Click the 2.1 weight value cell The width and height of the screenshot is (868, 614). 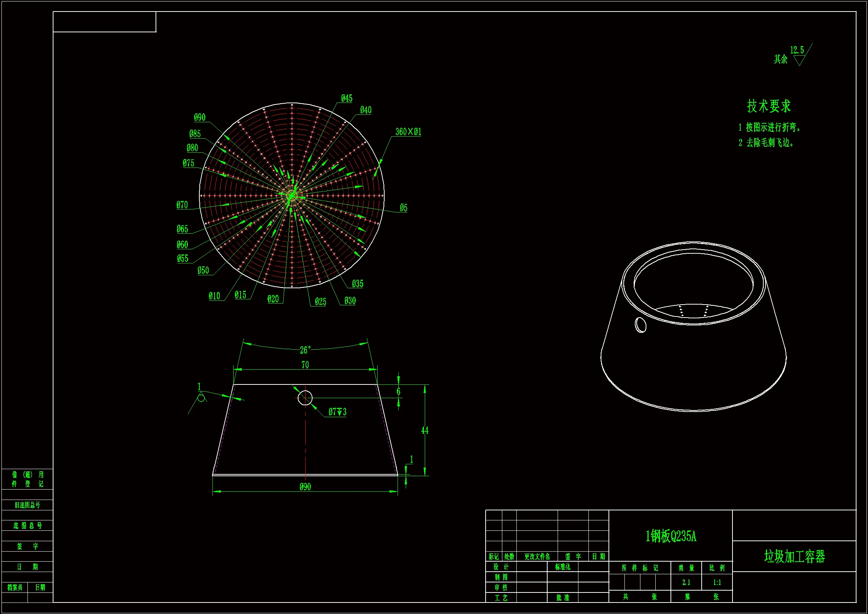pyautogui.click(x=686, y=582)
